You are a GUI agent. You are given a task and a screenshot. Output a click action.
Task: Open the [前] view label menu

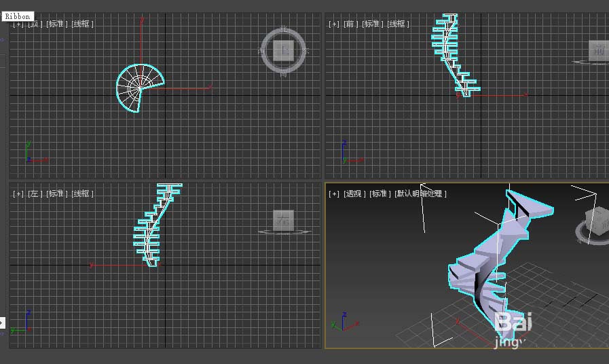coord(351,24)
